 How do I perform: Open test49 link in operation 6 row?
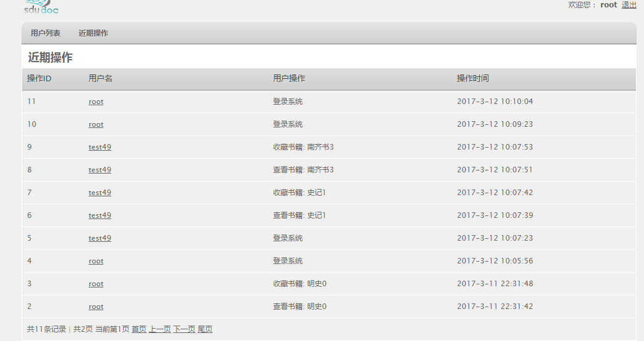tap(100, 215)
